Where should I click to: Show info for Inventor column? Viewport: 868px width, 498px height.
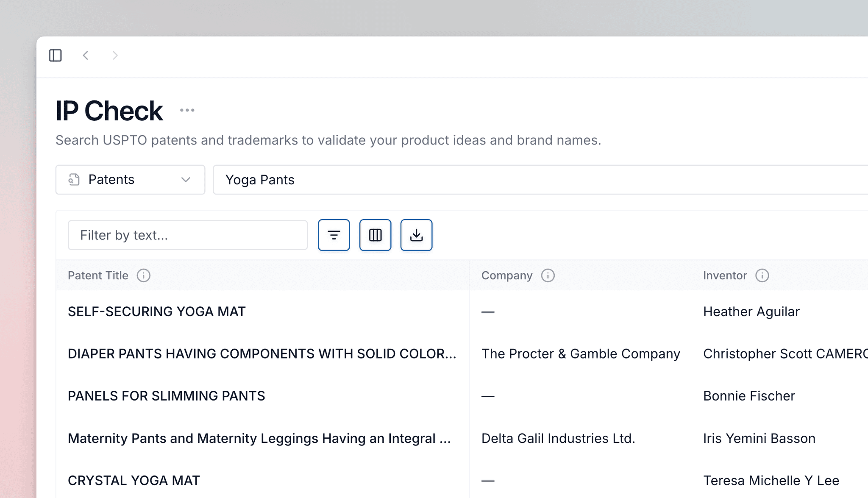click(x=762, y=275)
